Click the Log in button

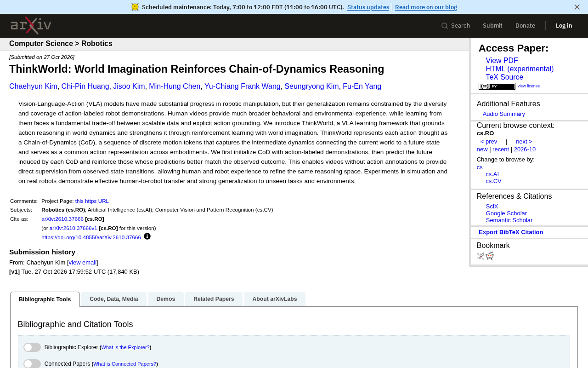point(564,26)
